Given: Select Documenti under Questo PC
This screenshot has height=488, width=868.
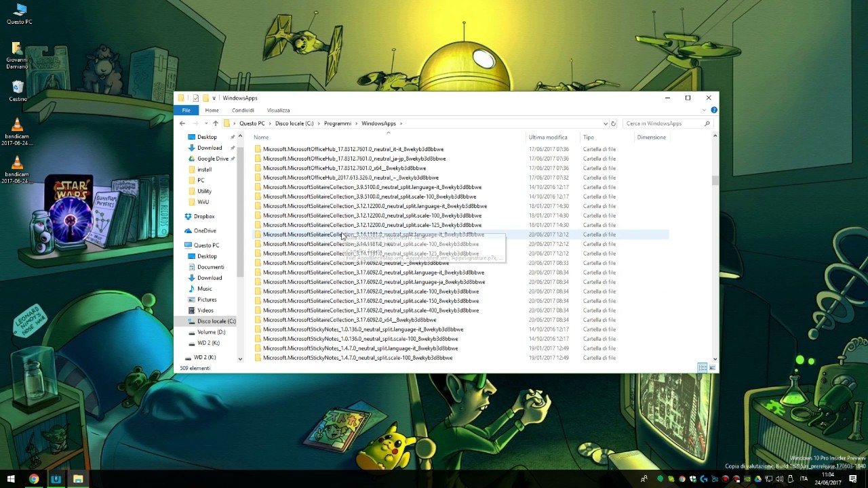Looking at the screenshot, I should pos(210,267).
